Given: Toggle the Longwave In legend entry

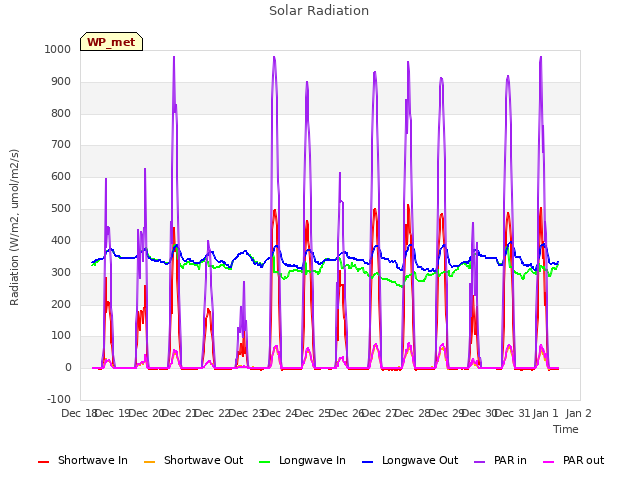Looking at the screenshot, I should (x=302, y=460).
